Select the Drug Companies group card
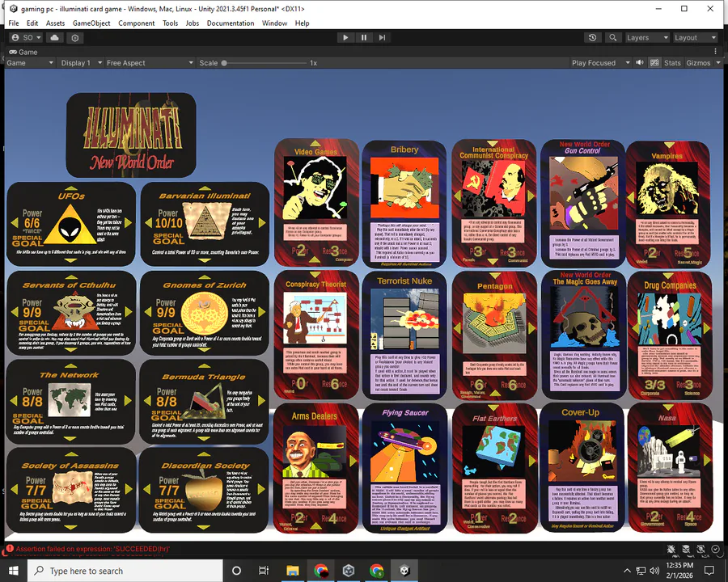The height and width of the screenshot is (582, 728). click(670, 336)
